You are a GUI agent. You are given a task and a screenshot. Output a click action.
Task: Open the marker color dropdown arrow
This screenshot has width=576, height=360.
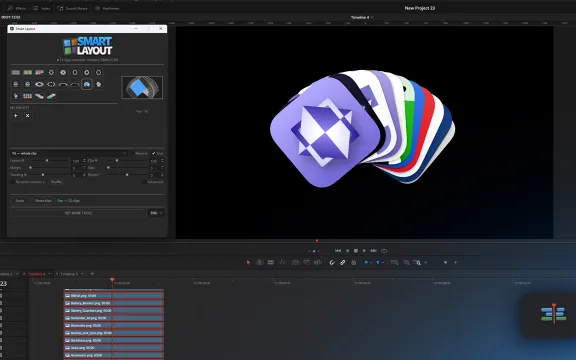(x=383, y=262)
